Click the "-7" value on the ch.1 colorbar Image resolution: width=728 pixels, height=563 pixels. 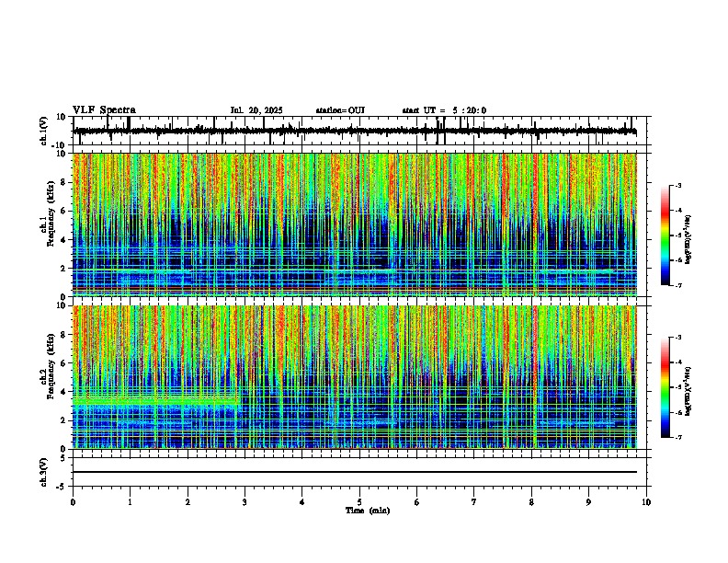677,285
